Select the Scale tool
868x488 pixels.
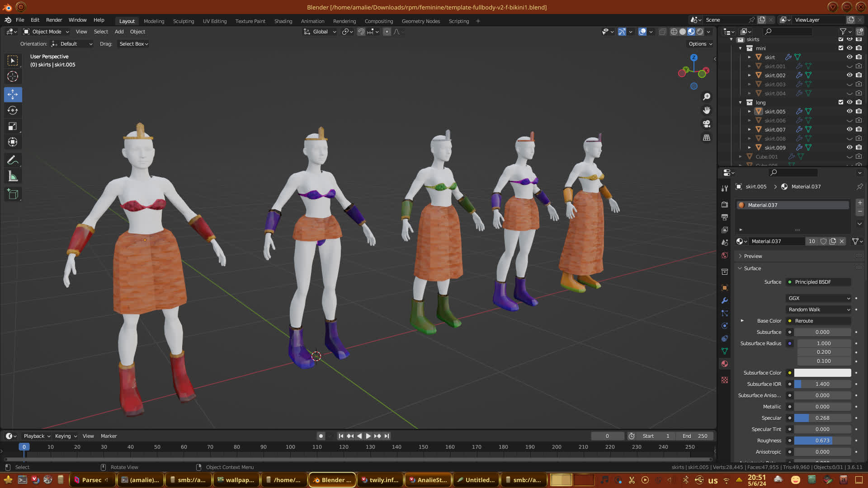click(13, 127)
